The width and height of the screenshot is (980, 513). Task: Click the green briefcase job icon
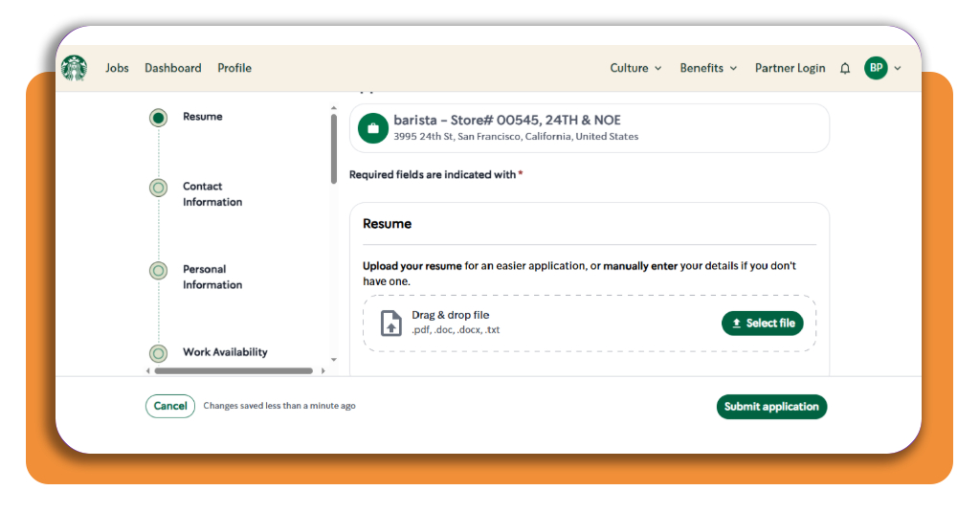coord(373,128)
